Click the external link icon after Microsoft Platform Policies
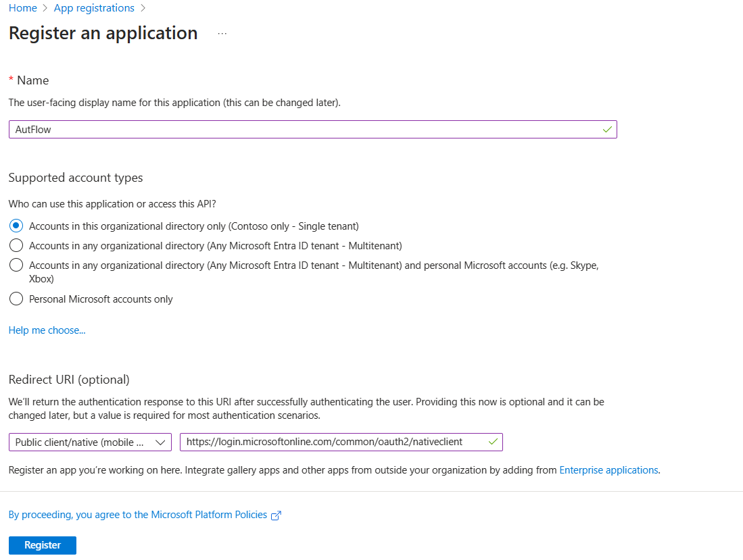743x560 pixels. click(x=276, y=515)
